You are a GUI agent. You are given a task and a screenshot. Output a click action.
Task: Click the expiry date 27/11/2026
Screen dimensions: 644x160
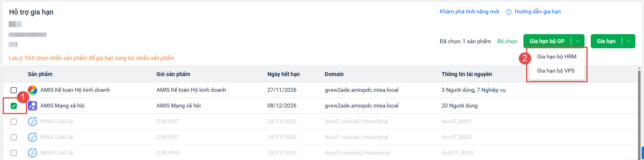point(282,90)
